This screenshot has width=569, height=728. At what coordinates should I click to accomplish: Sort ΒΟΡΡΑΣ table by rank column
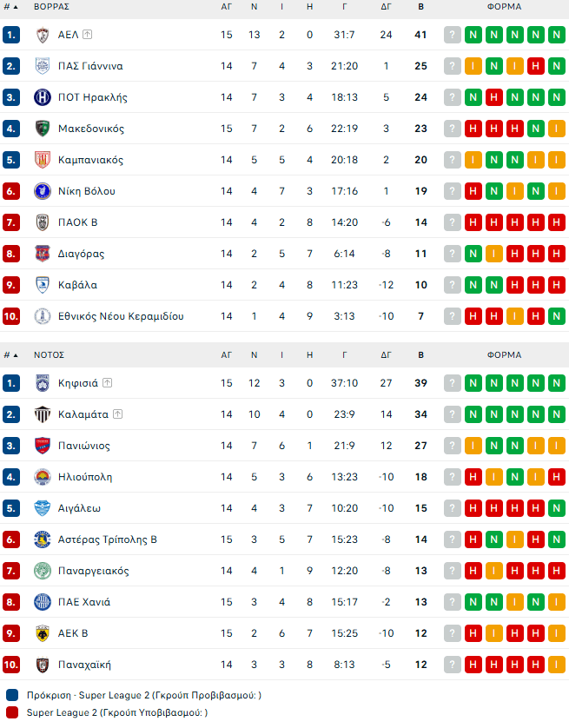click(x=10, y=6)
